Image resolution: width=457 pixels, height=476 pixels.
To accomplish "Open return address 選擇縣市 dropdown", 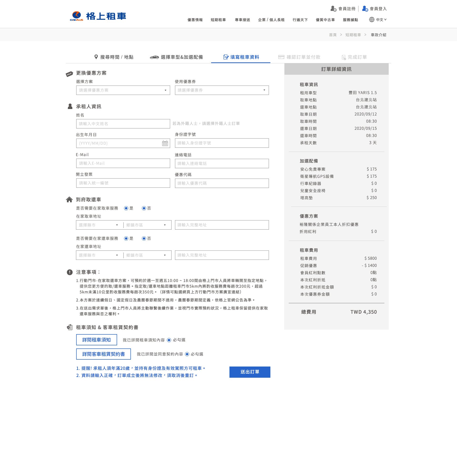I will point(99,255).
